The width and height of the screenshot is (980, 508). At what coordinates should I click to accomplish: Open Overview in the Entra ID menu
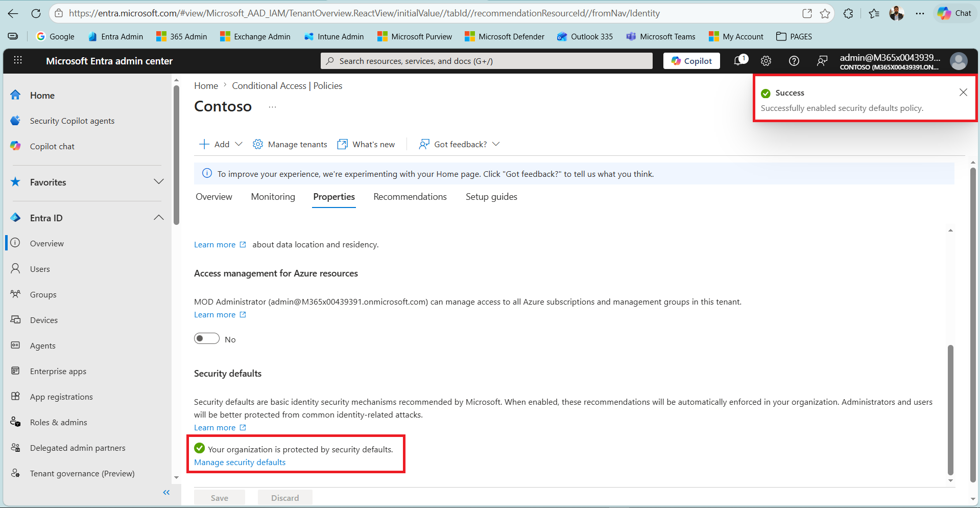47,243
